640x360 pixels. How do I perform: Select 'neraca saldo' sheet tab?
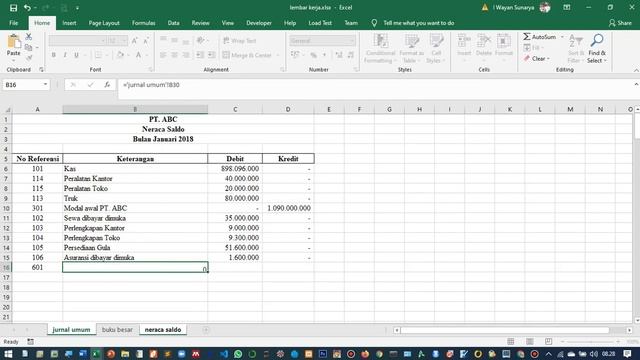tap(163, 330)
